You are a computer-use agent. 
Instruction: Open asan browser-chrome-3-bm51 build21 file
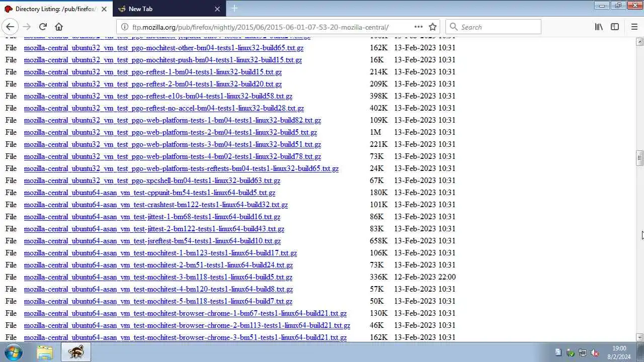coord(185,337)
